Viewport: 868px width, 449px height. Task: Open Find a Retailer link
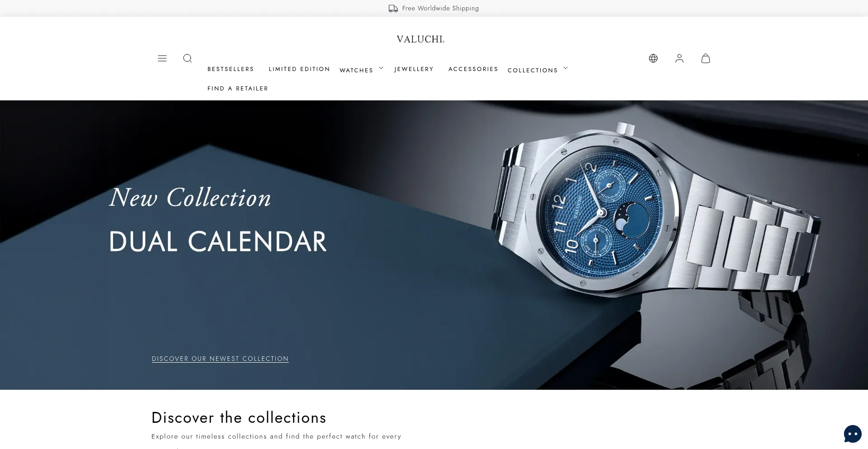238,88
